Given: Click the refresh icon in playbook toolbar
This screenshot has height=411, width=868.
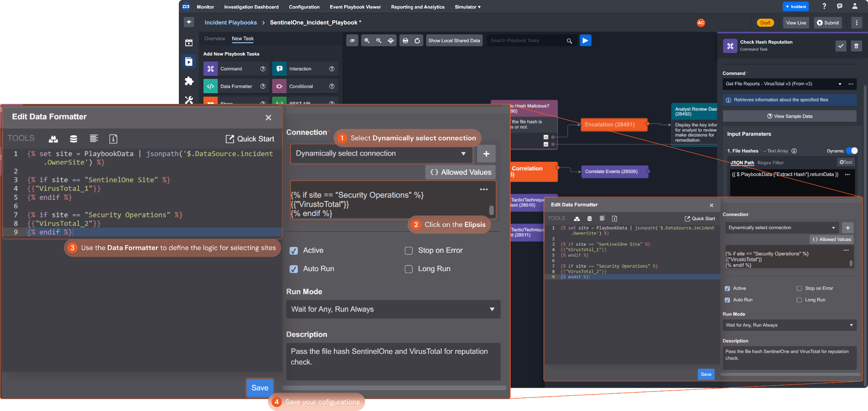Looking at the screenshot, I should click(417, 41).
